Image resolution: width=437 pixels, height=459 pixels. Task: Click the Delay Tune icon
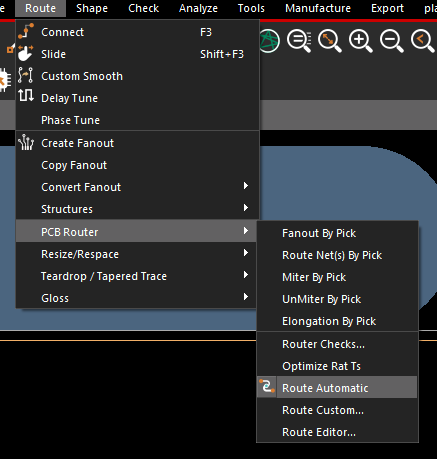point(26,96)
